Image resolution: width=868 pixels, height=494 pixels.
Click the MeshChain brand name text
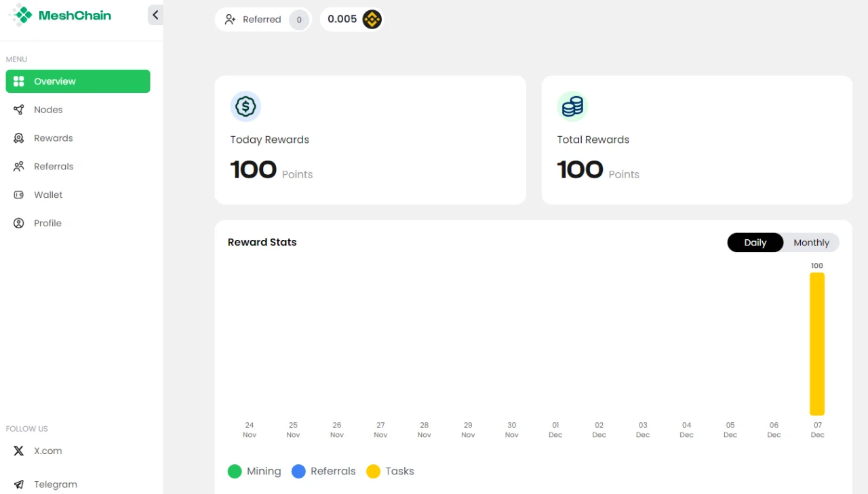(x=75, y=15)
